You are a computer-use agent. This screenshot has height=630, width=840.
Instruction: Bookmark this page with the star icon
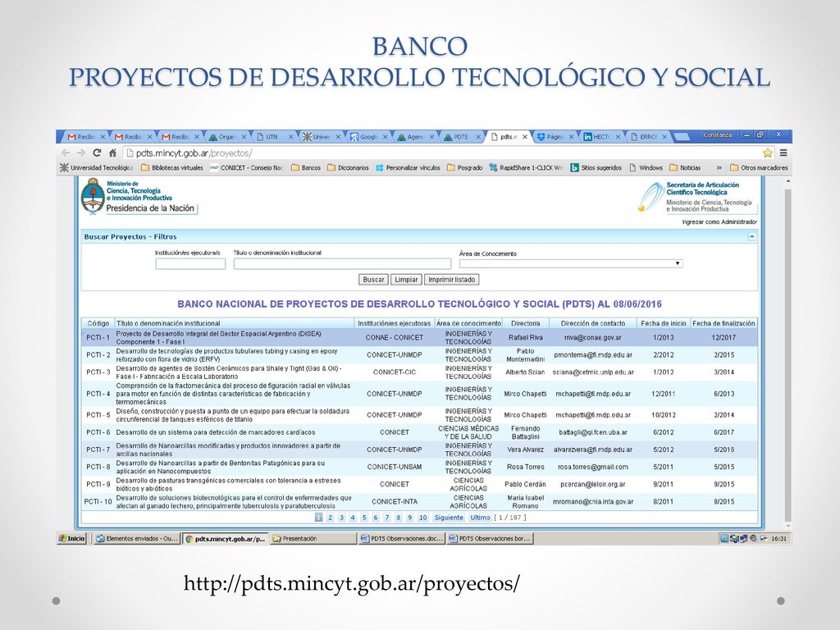[768, 153]
